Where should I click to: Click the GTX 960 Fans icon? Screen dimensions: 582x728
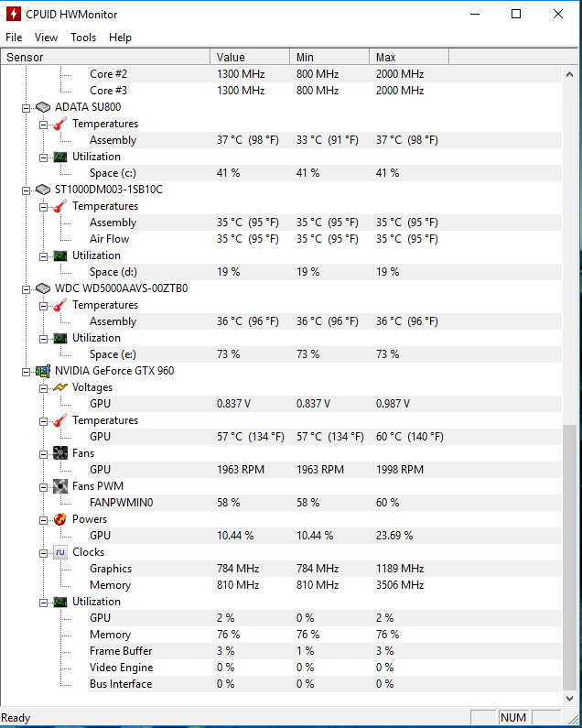pos(59,453)
